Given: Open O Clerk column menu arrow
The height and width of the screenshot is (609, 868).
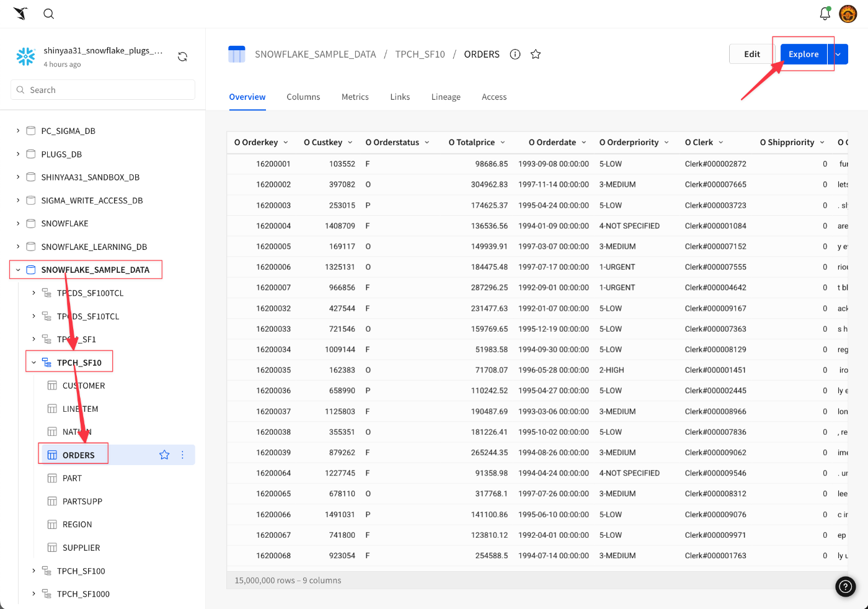Looking at the screenshot, I should 721,143.
